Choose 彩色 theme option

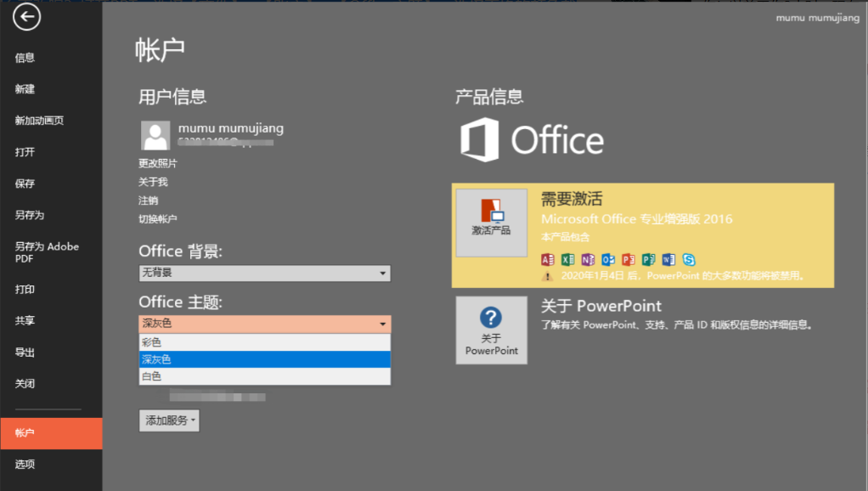[265, 342]
